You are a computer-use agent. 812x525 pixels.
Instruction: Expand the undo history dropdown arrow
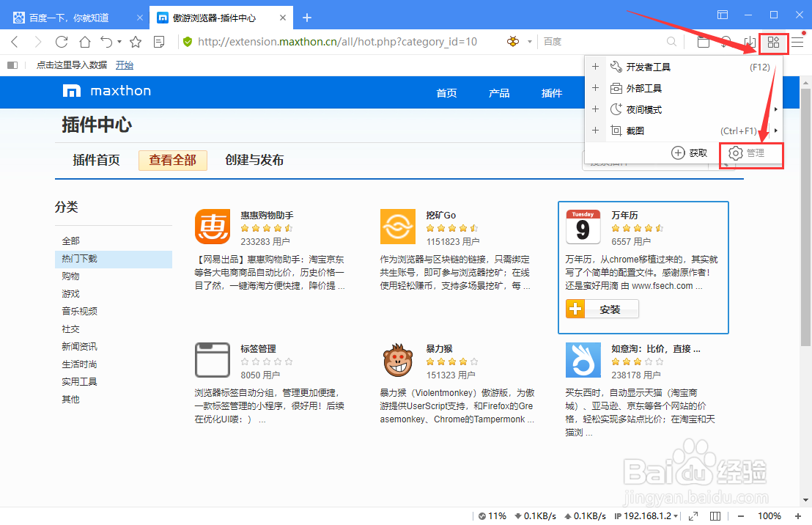pos(119,42)
